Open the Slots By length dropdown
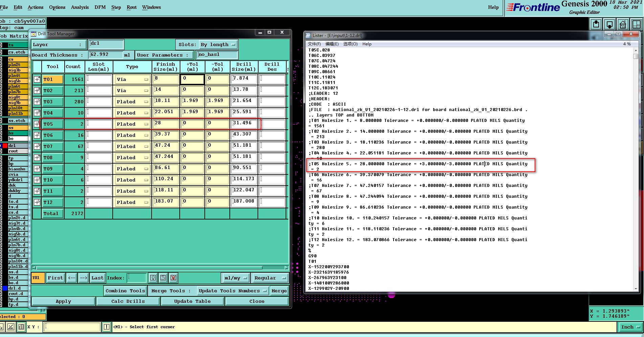Viewport: 644px width, 337px height. click(218, 45)
